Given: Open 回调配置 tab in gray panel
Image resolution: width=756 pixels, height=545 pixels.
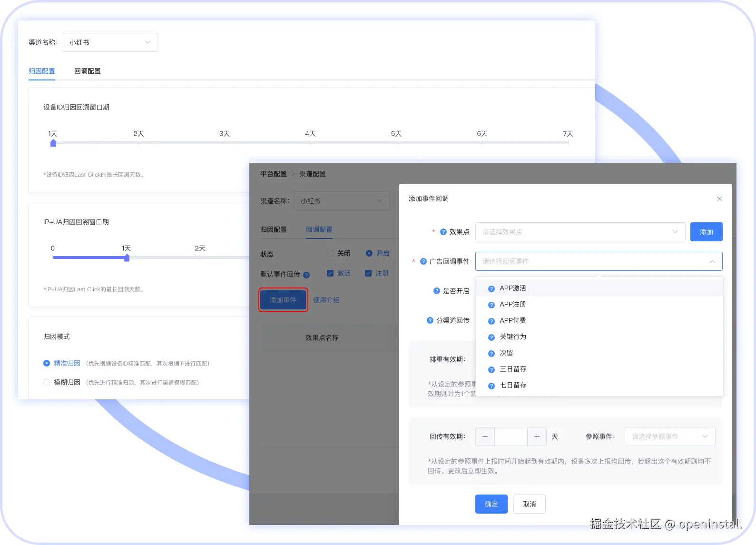Looking at the screenshot, I should tap(319, 229).
